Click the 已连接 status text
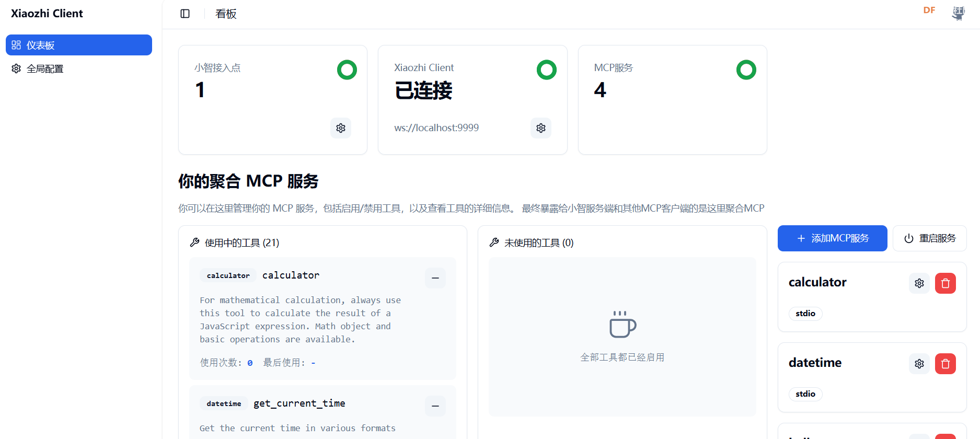Screen dimensions: 980x439 click(x=423, y=91)
